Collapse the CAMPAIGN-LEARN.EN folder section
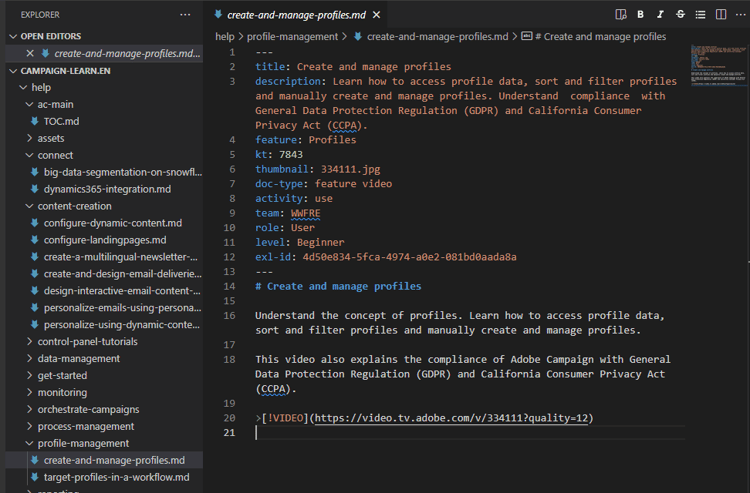750x493 pixels. [x=12, y=71]
